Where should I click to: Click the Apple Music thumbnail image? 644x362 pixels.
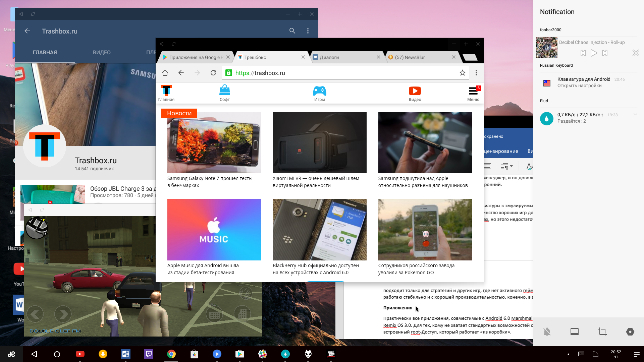coord(214,230)
